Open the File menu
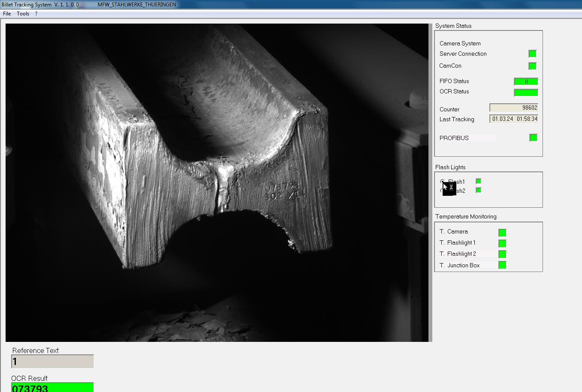This screenshot has width=582, height=392. (x=7, y=14)
